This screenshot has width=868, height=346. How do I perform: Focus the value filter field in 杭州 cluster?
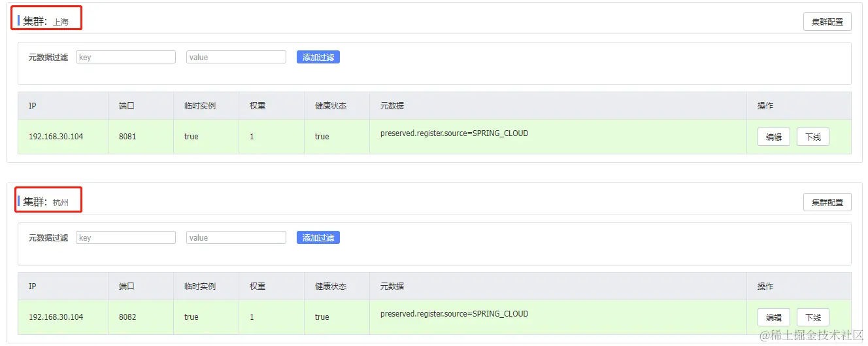pos(236,237)
